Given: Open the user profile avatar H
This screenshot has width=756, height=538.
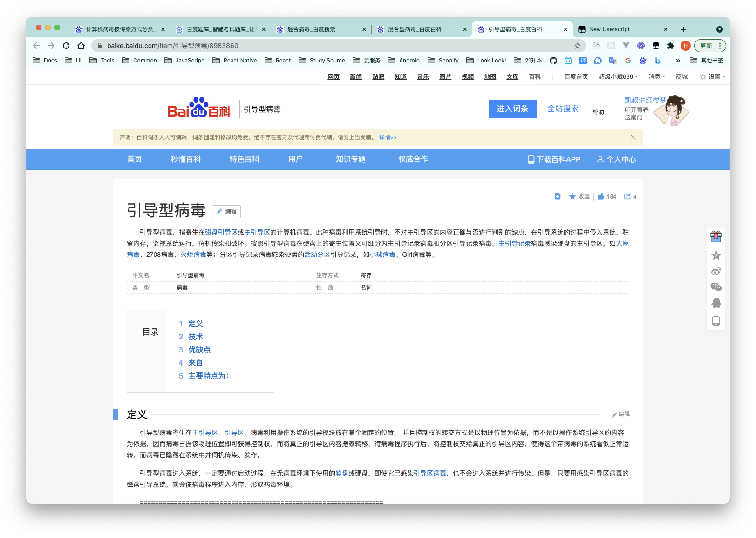Looking at the screenshot, I should coord(685,46).
